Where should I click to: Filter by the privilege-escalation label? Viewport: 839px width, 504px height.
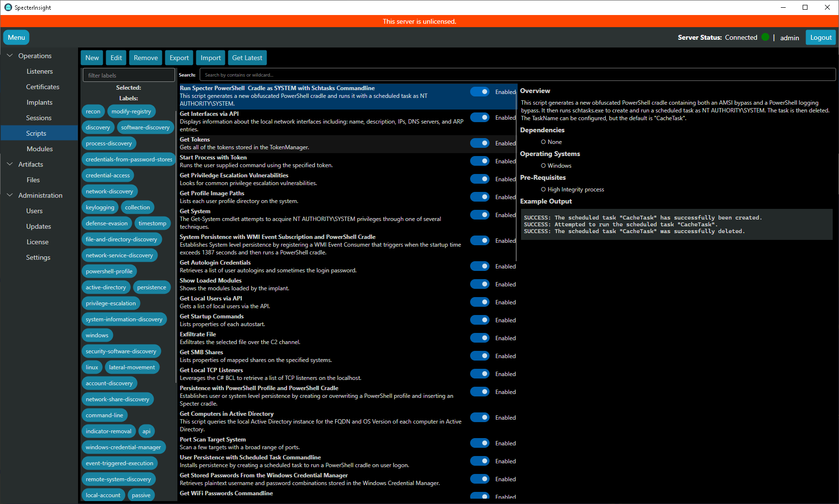[111, 303]
